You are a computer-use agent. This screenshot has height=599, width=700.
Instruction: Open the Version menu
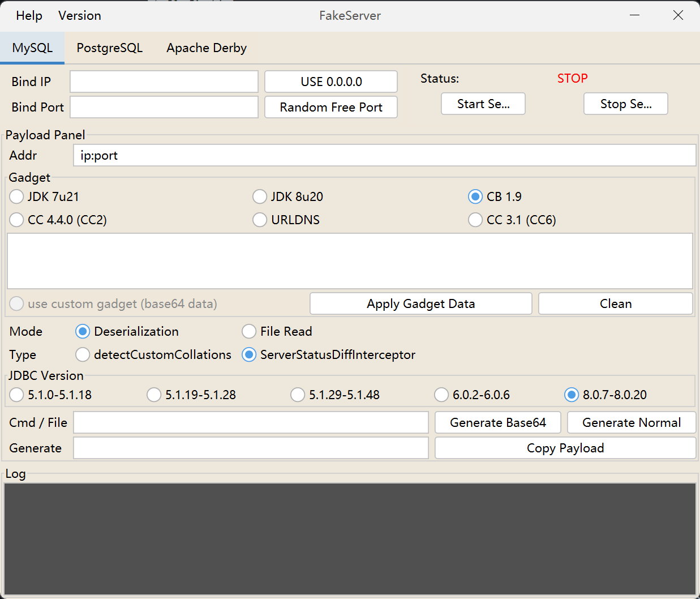(x=80, y=16)
